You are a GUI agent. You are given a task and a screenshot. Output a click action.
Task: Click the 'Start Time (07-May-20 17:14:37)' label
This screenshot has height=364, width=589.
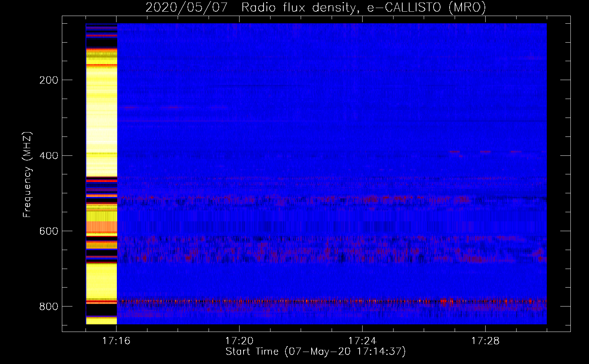click(x=316, y=352)
